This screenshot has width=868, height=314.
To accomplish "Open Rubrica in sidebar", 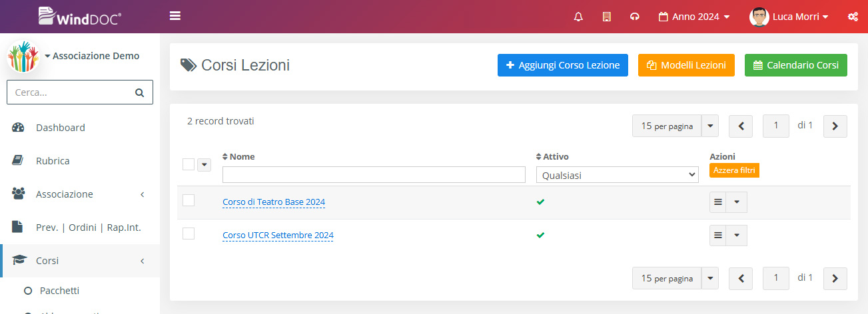I will pyautogui.click(x=80, y=161).
